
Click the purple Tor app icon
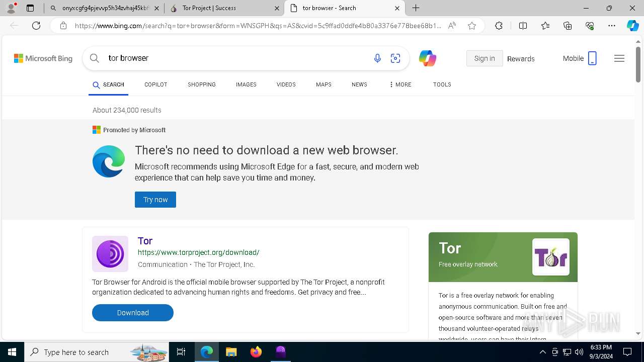[x=110, y=254]
